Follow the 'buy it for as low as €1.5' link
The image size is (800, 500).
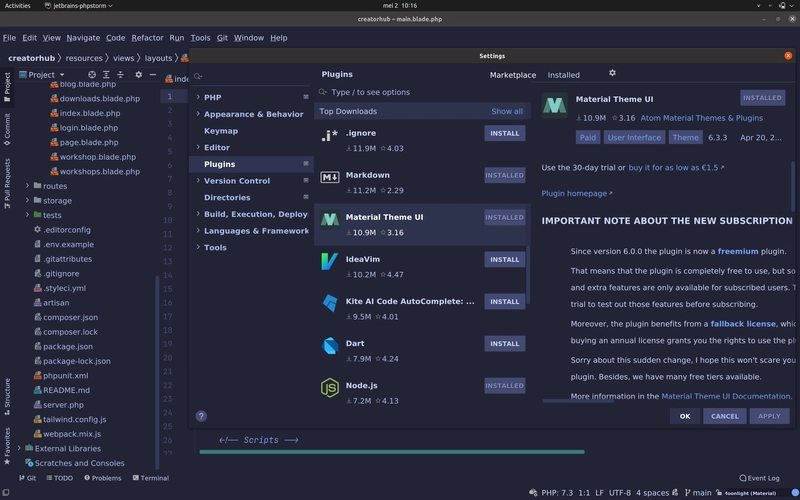[676, 167]
